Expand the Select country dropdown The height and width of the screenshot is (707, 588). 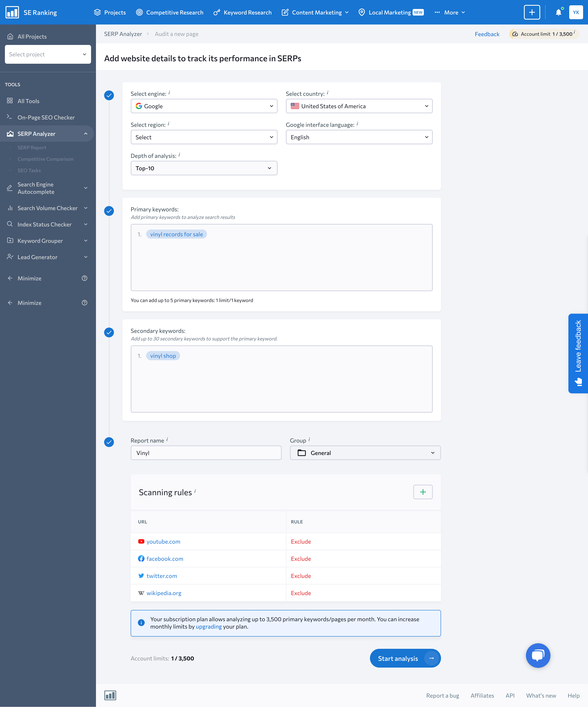[x=359, y=106]
